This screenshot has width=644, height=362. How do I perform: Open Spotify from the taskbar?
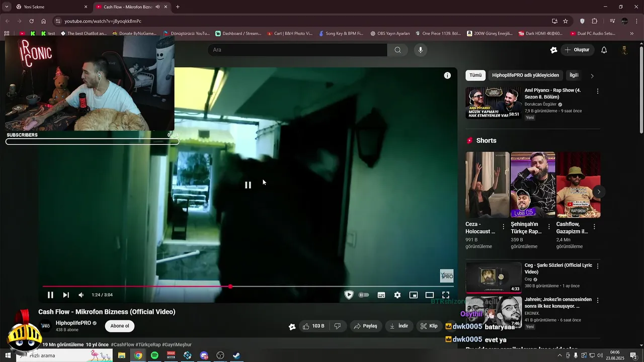(x=154, y=355)
